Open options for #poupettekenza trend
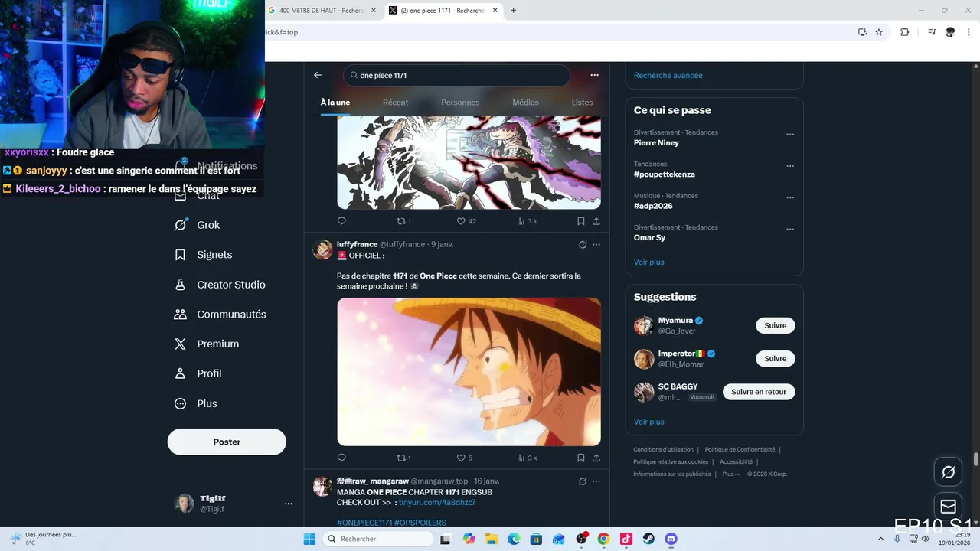 (x=790, y=166)
